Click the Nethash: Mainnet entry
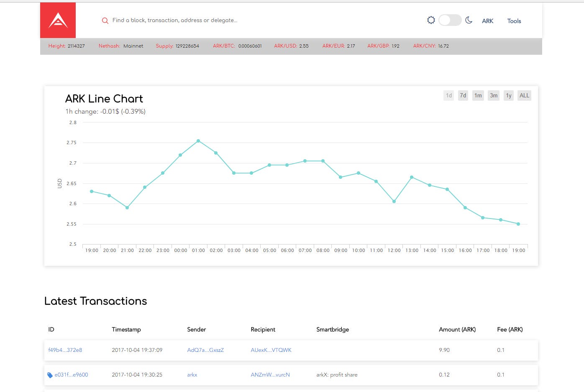The width and height of the screenshot is (584, 392). [121, 46]
